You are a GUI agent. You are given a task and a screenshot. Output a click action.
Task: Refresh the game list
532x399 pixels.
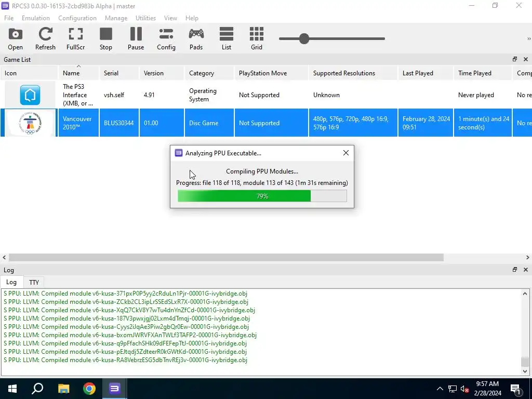[45, 38]
